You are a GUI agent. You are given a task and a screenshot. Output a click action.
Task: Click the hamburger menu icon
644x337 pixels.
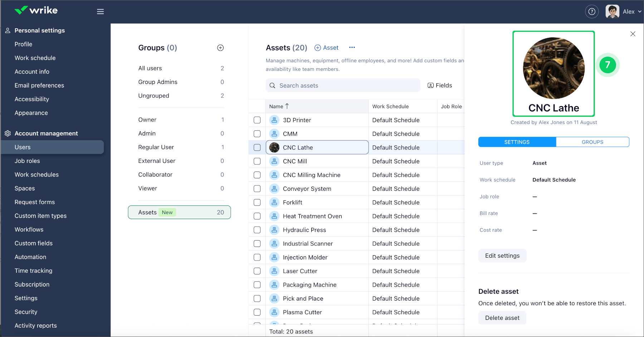100,11
